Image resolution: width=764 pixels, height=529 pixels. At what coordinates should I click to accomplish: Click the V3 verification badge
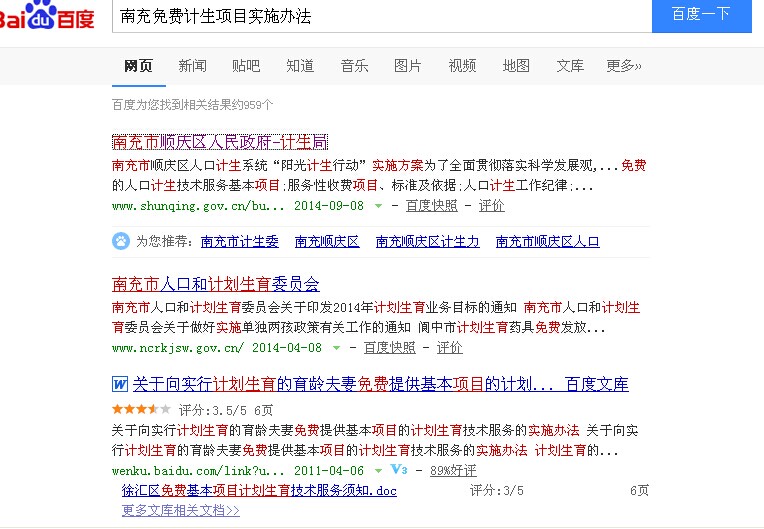[x=399, y=470]
